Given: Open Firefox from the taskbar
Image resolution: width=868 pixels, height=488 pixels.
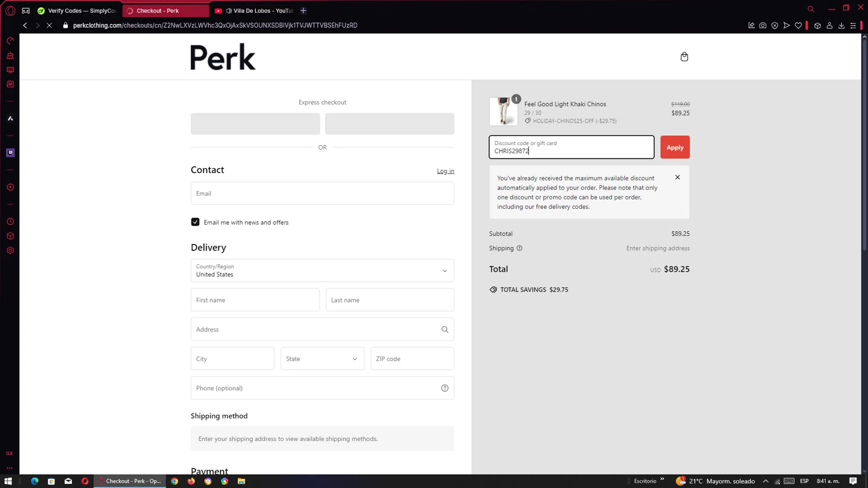Looking at the screenshot, I should (x=191, y=481).
